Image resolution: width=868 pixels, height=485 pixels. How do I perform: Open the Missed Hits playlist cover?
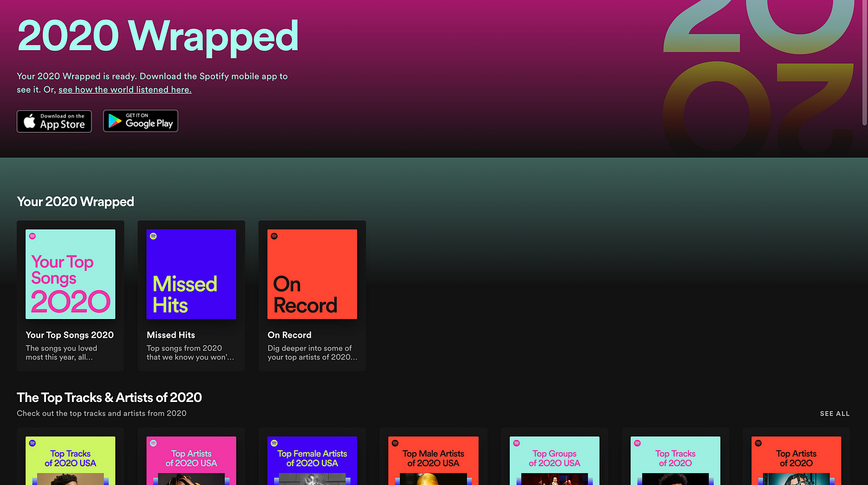[x=191, y=274]
